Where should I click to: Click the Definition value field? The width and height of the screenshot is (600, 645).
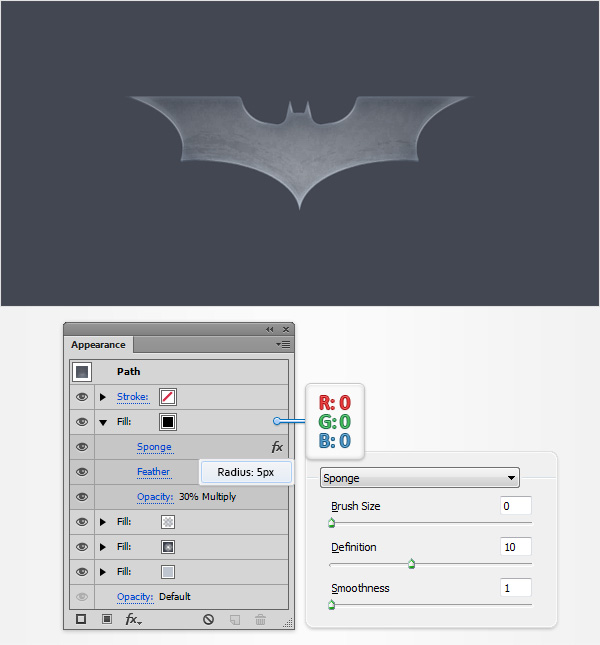(x=516, y=547)
